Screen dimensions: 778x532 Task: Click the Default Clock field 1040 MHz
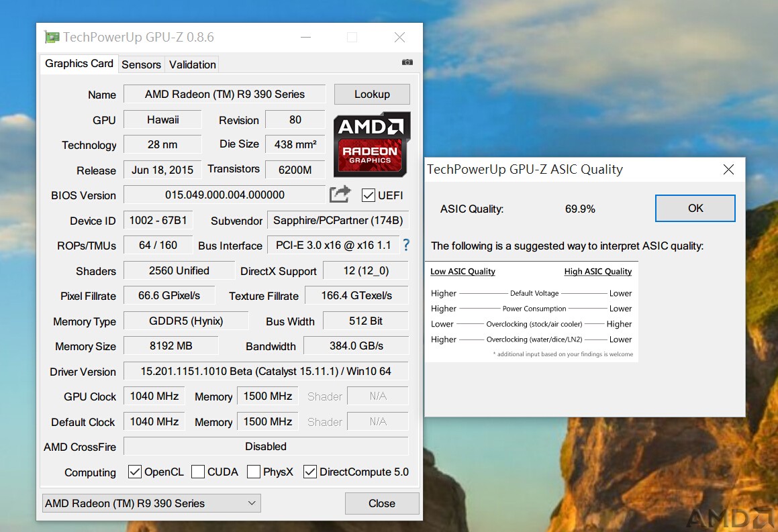click(x=154, y=421)
